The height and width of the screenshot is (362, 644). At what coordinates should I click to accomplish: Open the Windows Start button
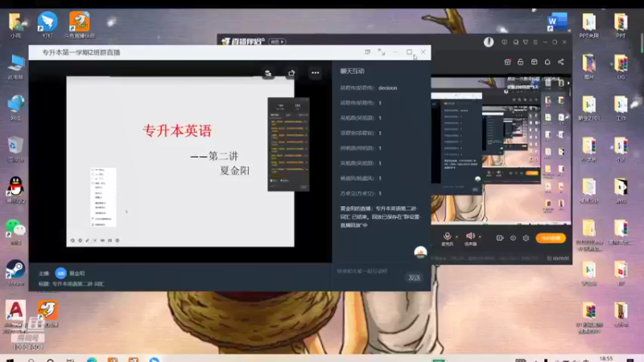tap(10, 360)
